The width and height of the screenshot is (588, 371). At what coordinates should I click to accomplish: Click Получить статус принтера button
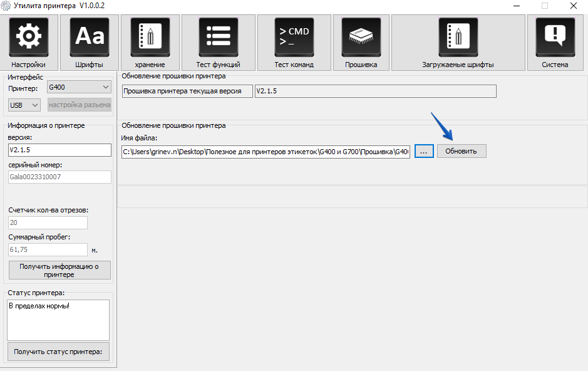click(x=59, y=352)
